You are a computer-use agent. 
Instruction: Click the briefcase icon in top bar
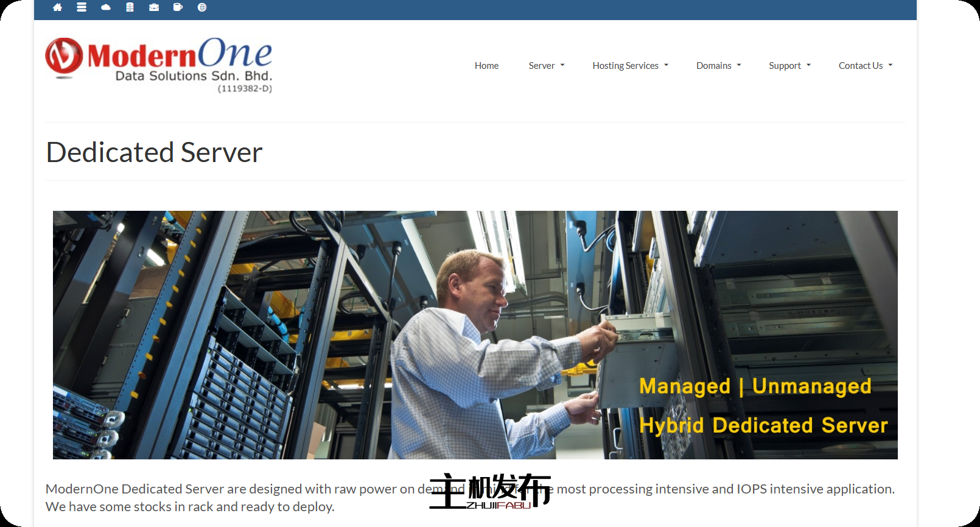pos(154,7)
